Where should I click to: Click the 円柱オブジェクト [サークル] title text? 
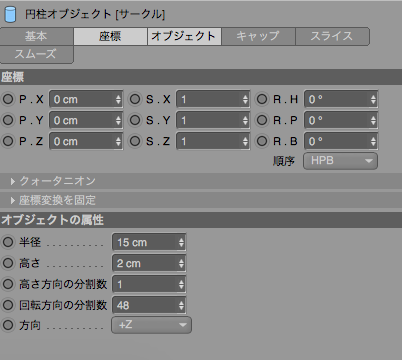tap(95, 14)
